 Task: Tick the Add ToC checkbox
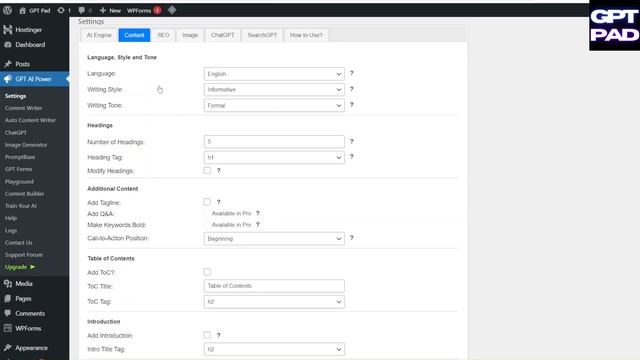[207, 272]
